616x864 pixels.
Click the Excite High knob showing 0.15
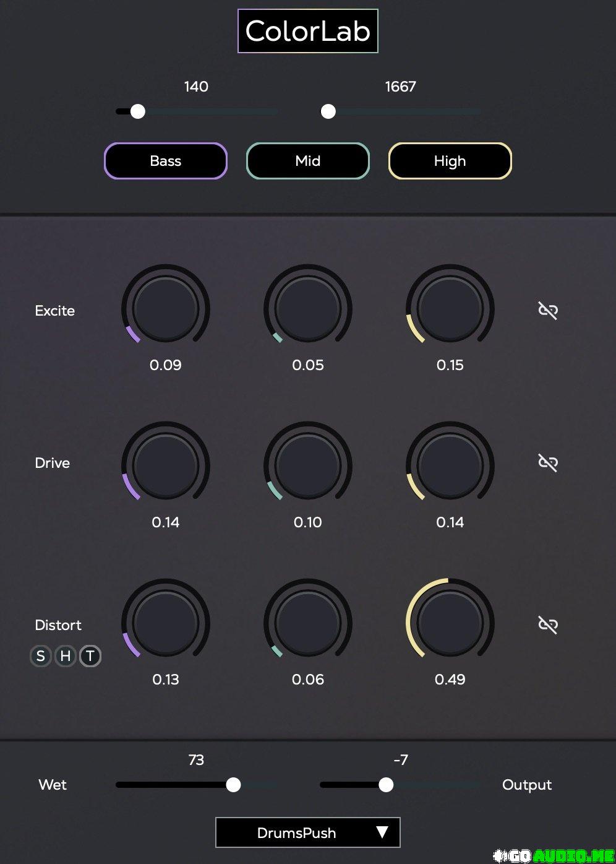tap(450, 308)
